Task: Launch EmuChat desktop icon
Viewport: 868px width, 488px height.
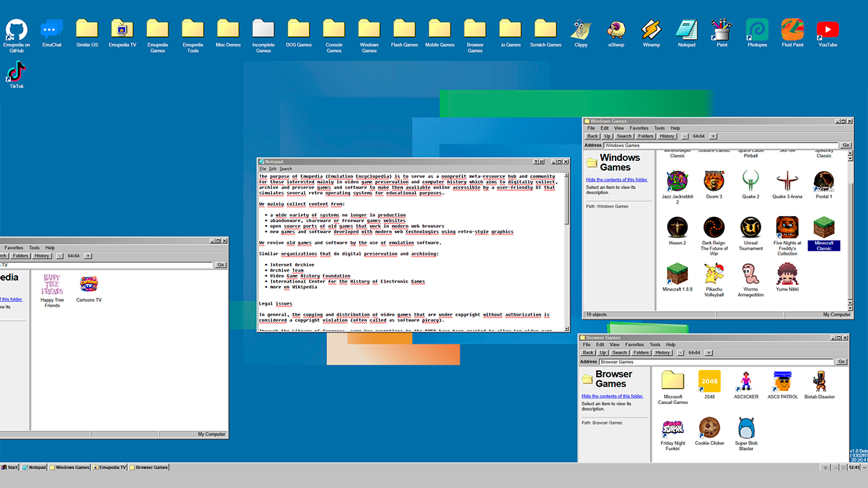Action: click(x=52, y=33)
